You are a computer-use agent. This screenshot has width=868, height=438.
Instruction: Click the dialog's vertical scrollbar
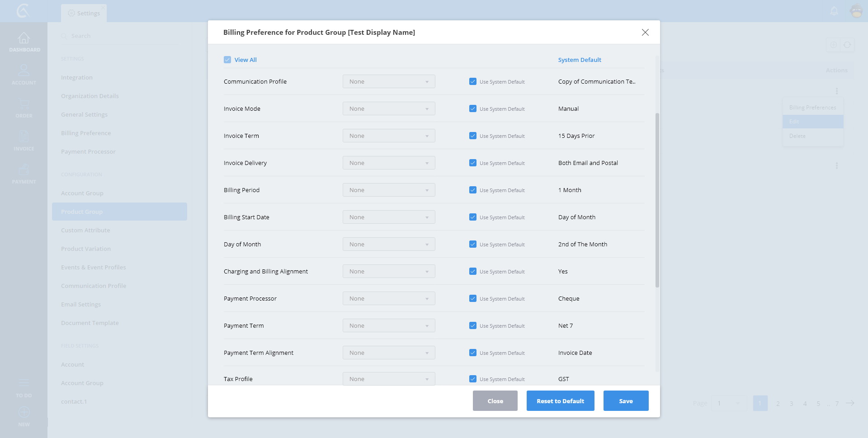click(x=657, y=200)
